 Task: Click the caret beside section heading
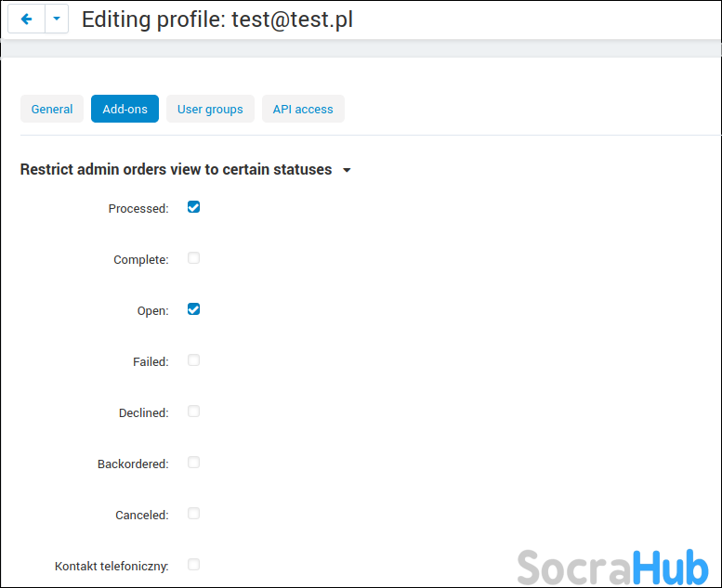pos(347,171)
